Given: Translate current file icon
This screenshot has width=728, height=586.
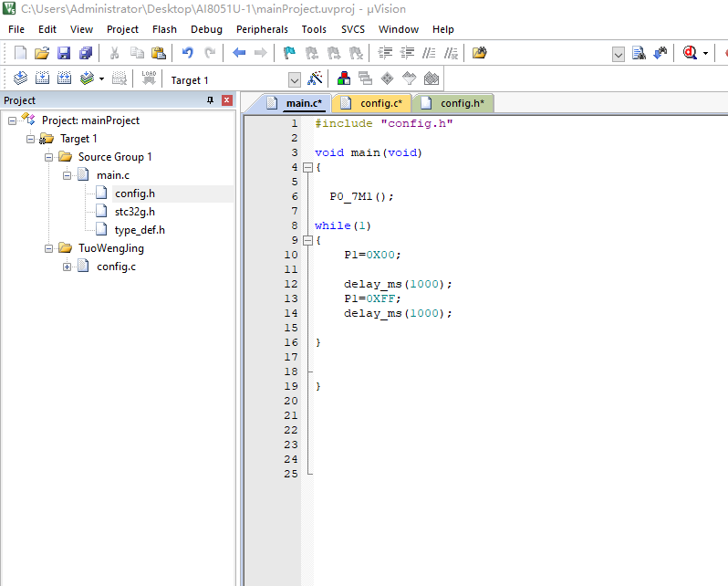Looking at the screenshot, I should [20, 78].
